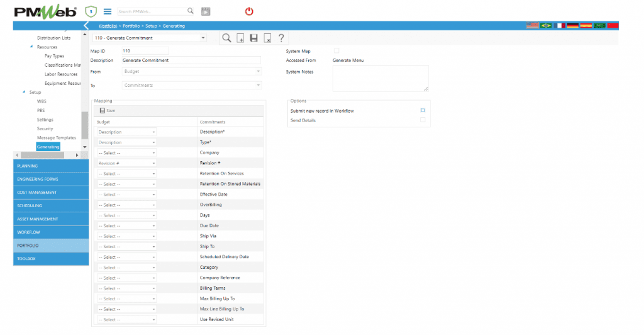Select Generating in the Setup tree
The height and width of the screenshot is (335, 644).
[48, 147]
